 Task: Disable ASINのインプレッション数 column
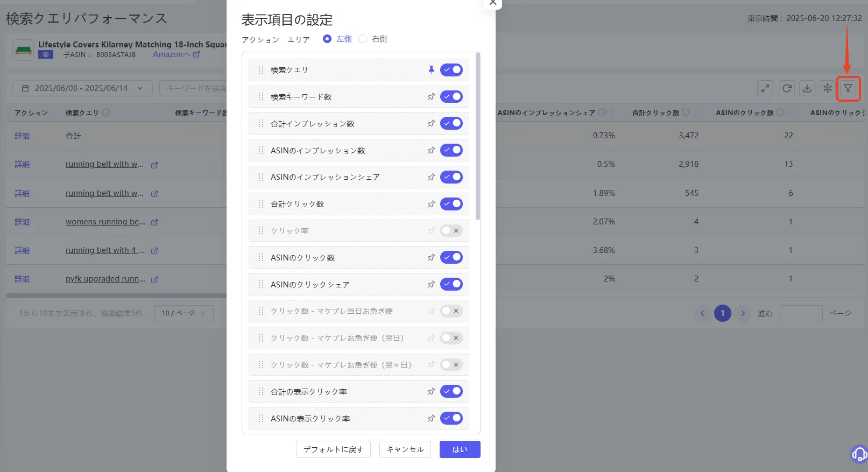pyautogui.click(x=451, y=151)
